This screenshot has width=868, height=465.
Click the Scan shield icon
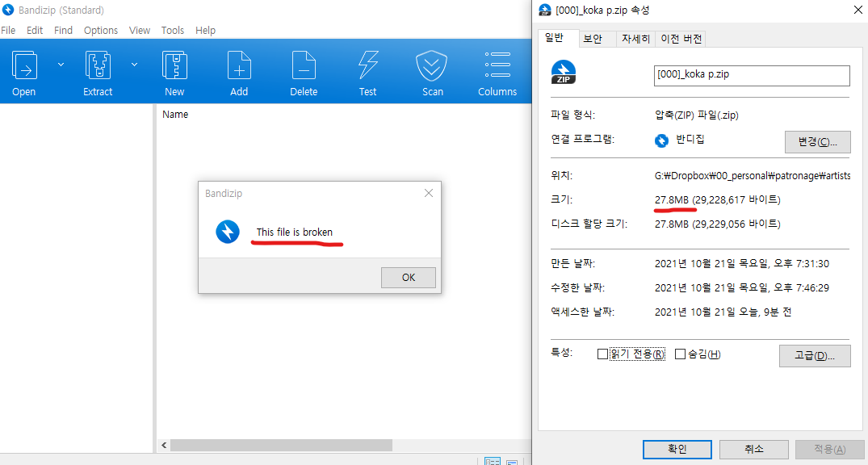coord(432,65)
